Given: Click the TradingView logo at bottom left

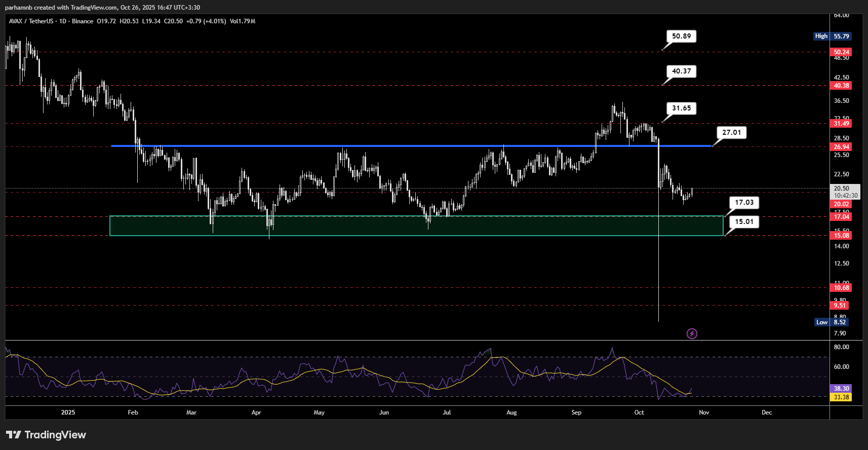Looking at the screenshot, I should [x=46, y=435].
